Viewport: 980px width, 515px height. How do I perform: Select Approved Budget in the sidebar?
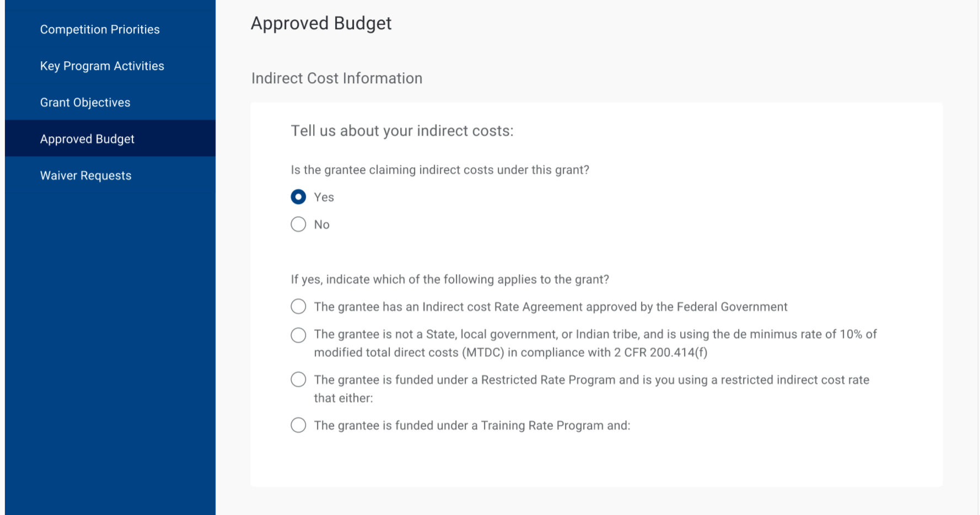87,139
